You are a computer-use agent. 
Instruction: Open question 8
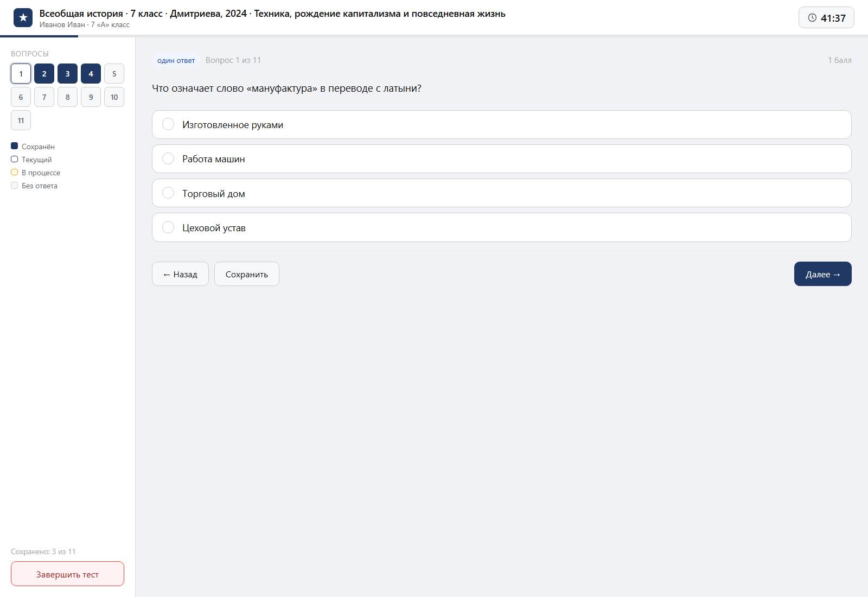67,97
